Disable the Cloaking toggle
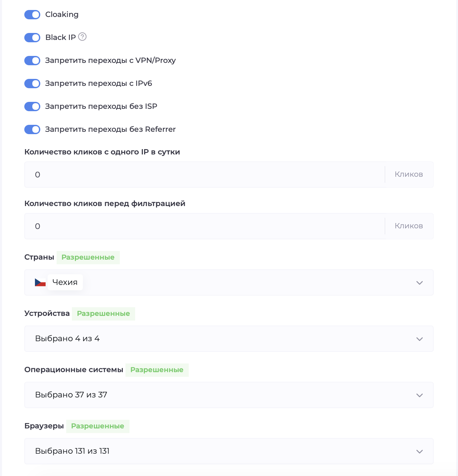The height and width of the screenshot is (476, 458). coord(32,15)
